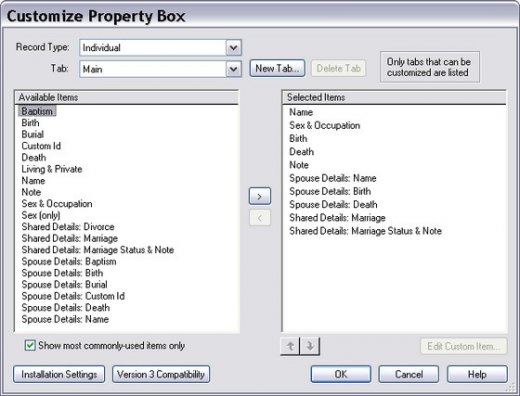
Task: Click the Selected Items column header
Action: [394, 97]
